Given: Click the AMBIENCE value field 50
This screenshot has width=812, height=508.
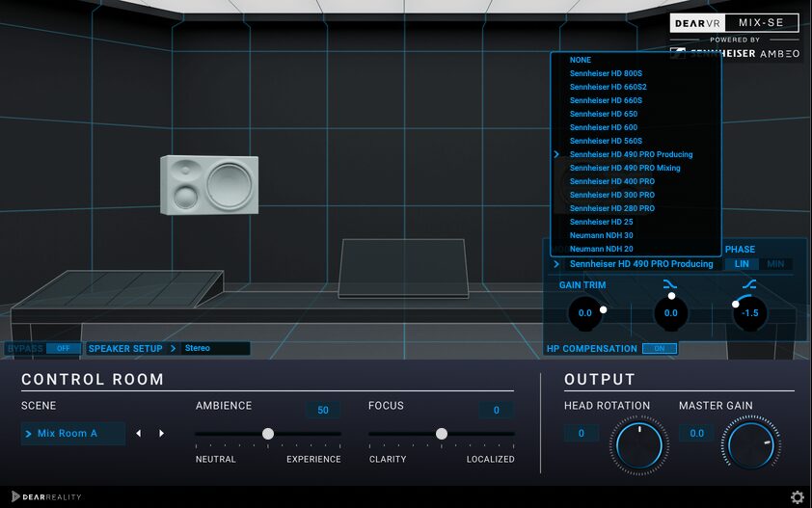Looking at the screenshot, I should click(323, 410).
